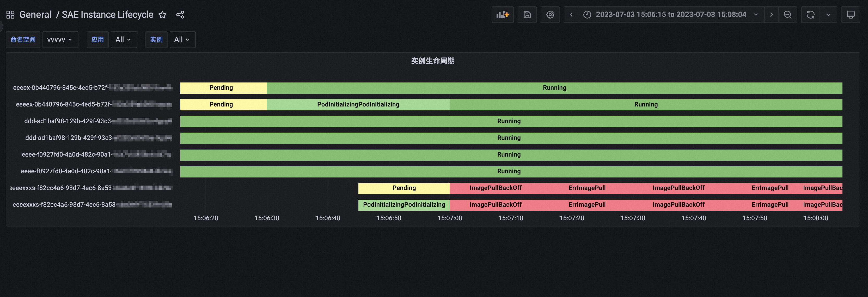This screenshot has height=297, width=868.
Task: Click the PodInitializing segment in the last row
Action: [404, 205]
